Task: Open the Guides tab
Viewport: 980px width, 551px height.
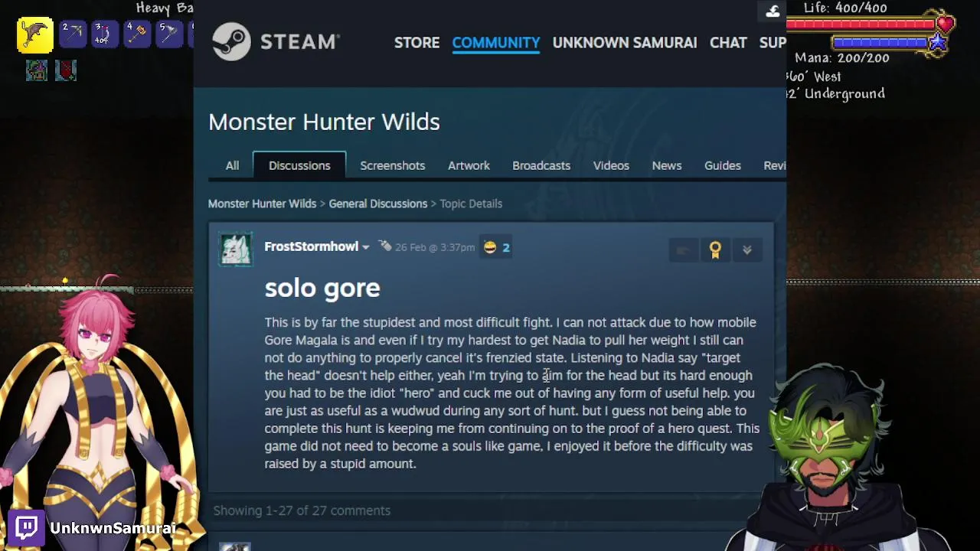Action: [723, 165]
